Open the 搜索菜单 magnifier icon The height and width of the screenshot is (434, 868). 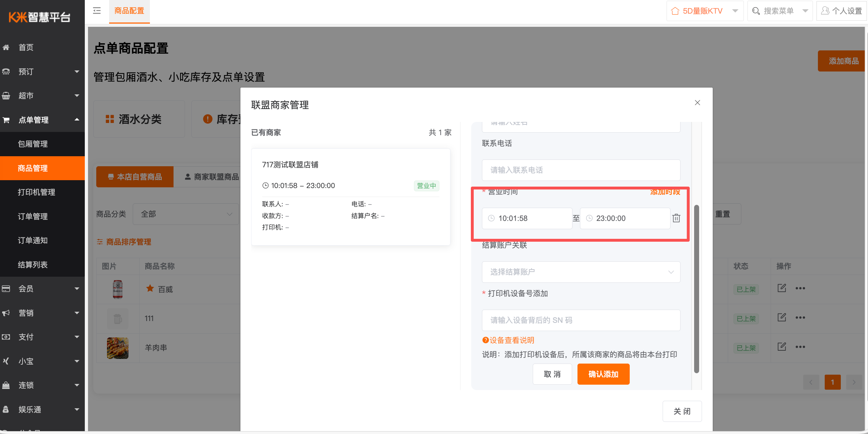[756, 11]
